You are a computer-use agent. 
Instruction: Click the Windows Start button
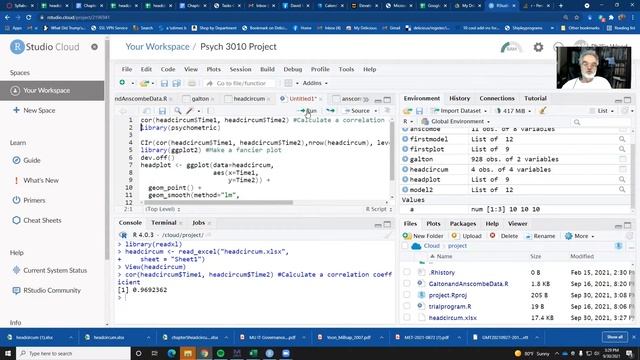(8, 353)
